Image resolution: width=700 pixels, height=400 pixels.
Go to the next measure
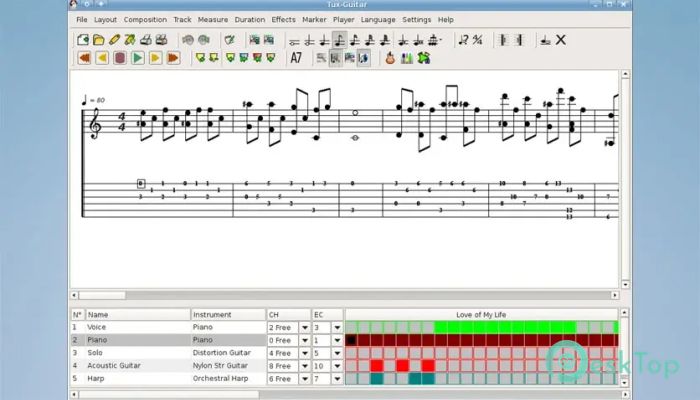click(x=155, y=58)
